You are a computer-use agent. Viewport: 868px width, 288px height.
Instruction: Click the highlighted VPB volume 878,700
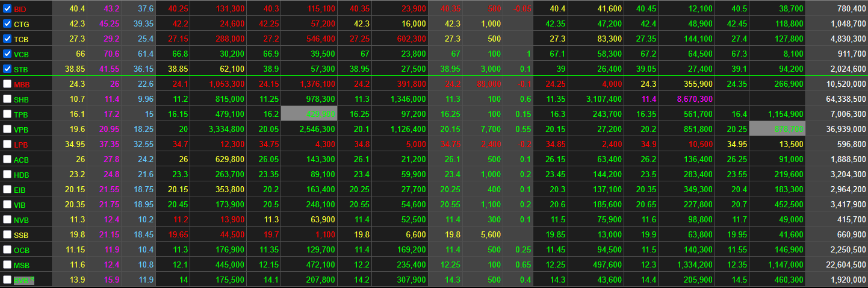click(x=777, y=129)
